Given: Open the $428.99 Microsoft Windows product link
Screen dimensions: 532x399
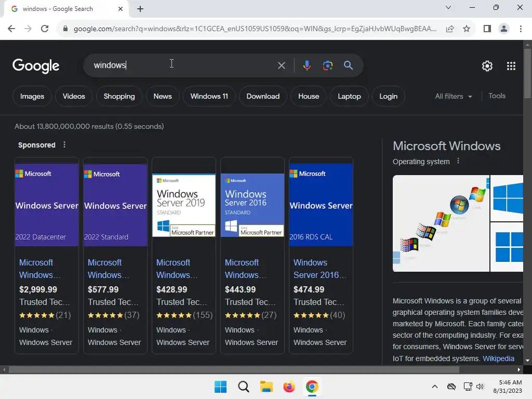Looking at the screenshot, I should point(177,269).
